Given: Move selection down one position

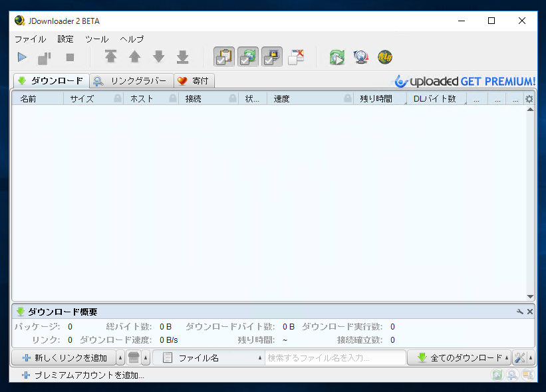Looking at the screenshot, I should (x=159, y=56).
